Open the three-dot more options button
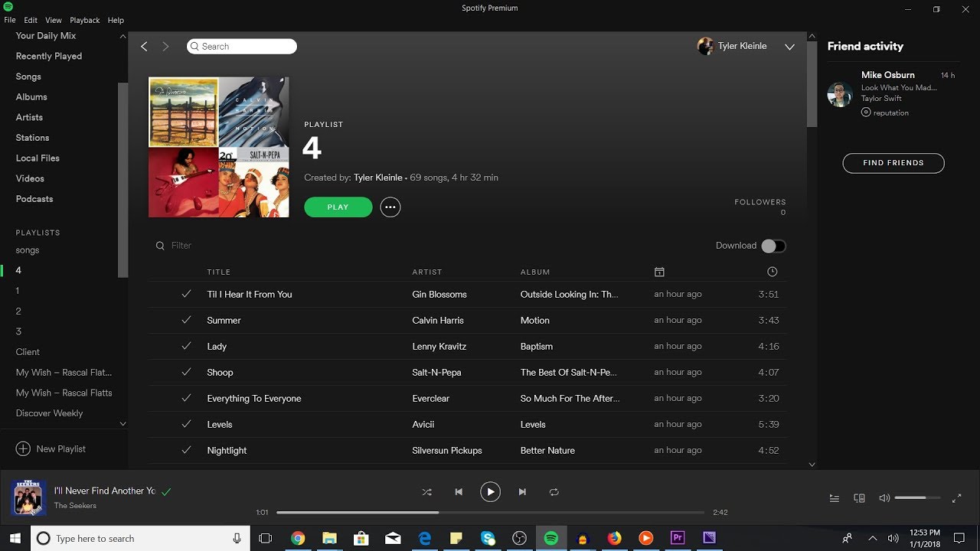This screenshot has height=551, width=980. point(390,207)
